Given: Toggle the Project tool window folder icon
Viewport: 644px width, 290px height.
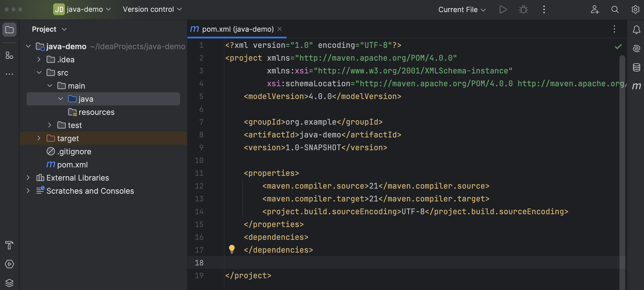Looking at the screenshot, I should 9,29.
